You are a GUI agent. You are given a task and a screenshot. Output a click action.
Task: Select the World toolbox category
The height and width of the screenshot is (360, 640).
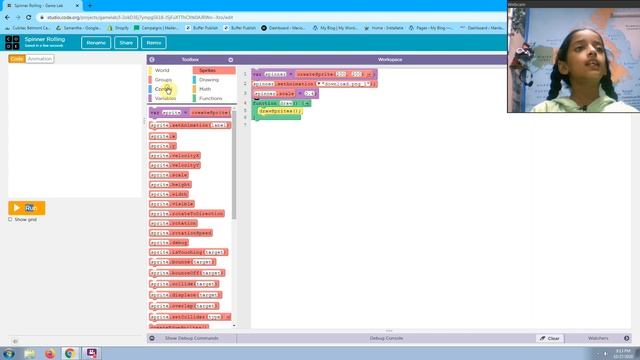click(162, 70)
